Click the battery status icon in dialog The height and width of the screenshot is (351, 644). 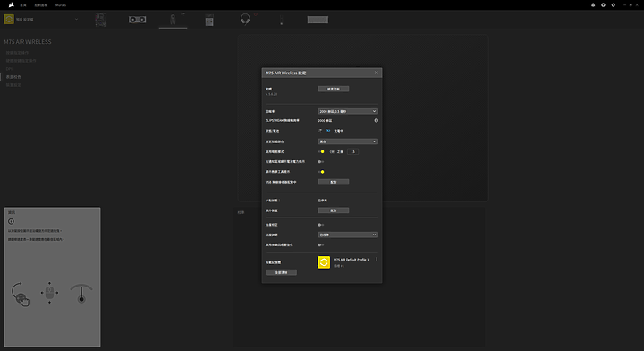click(x=327, y=131)
